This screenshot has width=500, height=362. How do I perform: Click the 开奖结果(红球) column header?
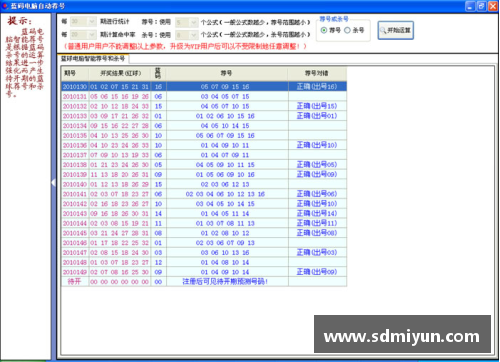[120, 73]
